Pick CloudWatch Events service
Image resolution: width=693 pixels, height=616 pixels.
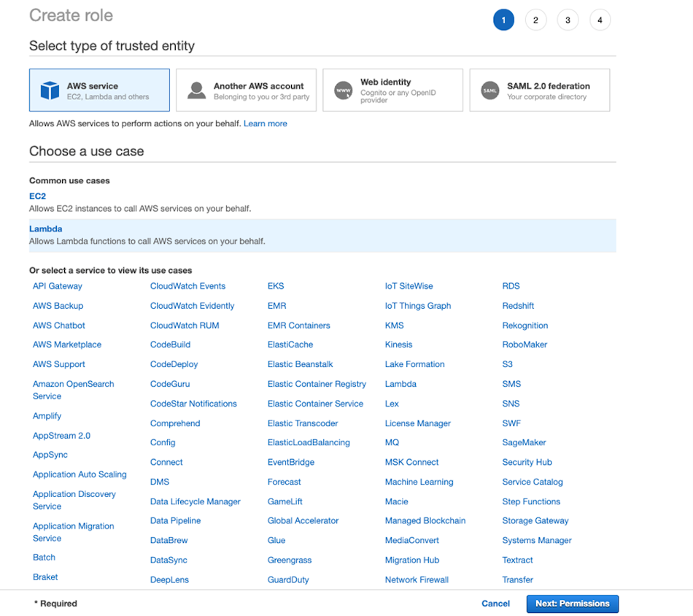pyautogui.click(x=187, y=286)
